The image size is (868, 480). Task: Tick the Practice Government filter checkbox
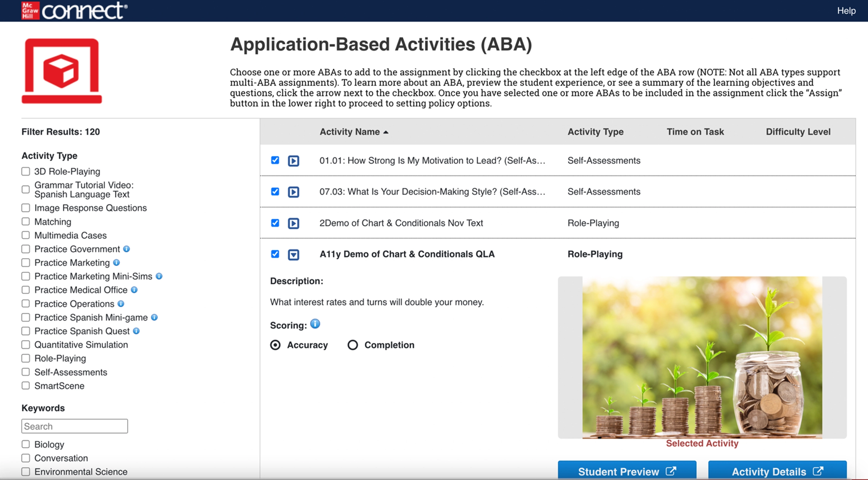pyautogui.click(x=26, y=249)
